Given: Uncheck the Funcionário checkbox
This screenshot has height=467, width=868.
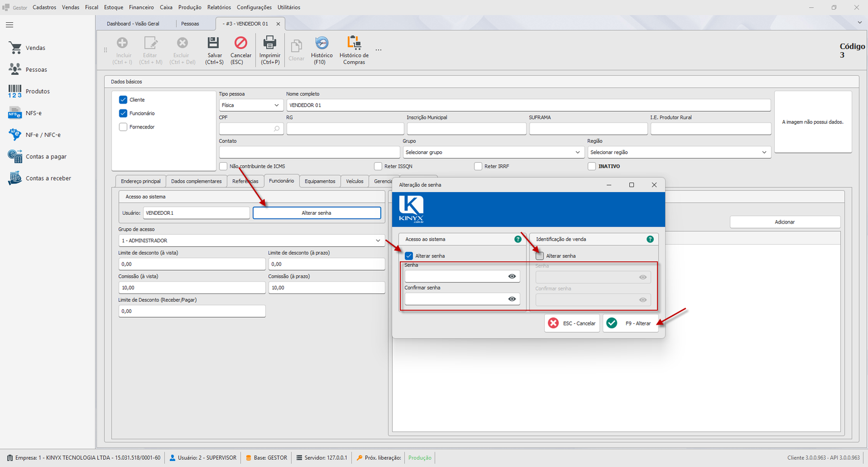Looking at the screenshot, I should click(123, 113).
